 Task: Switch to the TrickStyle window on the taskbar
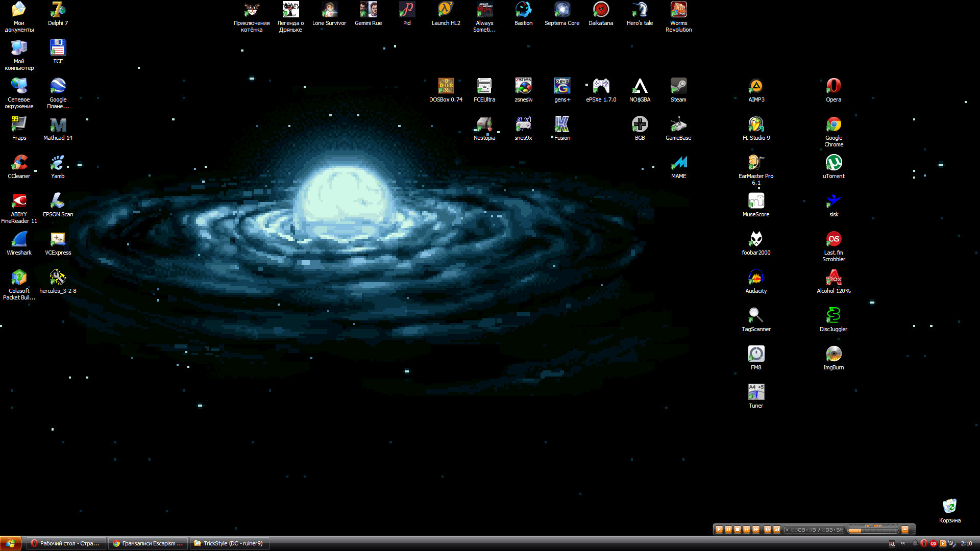229,543
